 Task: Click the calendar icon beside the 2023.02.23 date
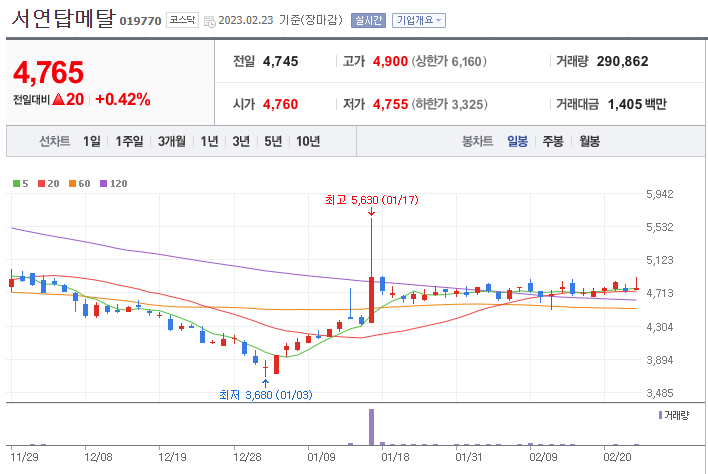point(210,21)
